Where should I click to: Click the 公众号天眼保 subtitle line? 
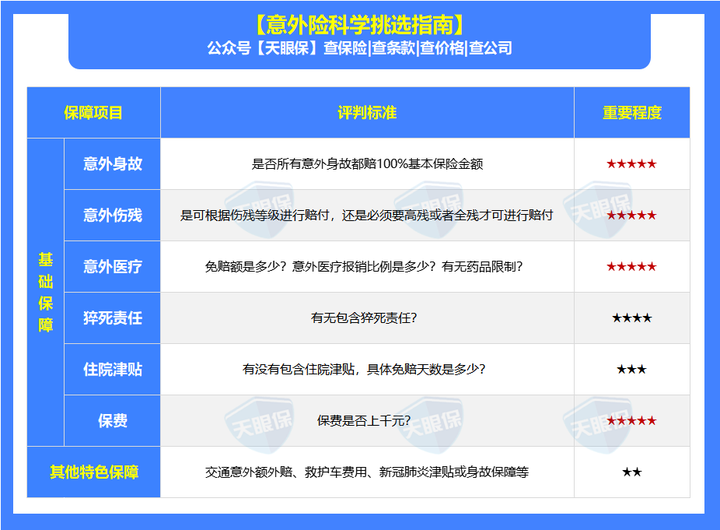[x=359, y=48]
